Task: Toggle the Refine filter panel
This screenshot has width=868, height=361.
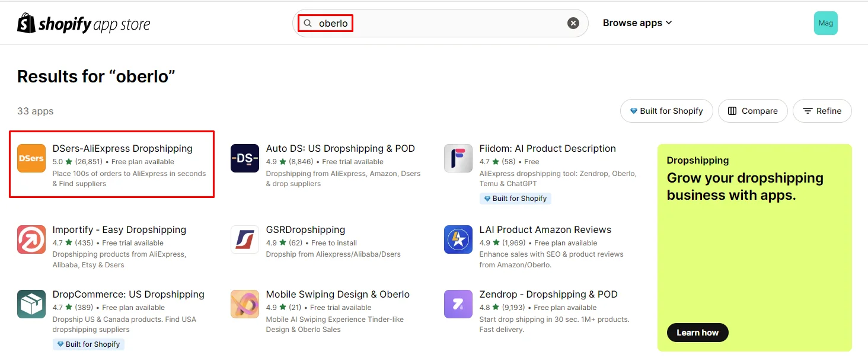Action: click(822, 111)
